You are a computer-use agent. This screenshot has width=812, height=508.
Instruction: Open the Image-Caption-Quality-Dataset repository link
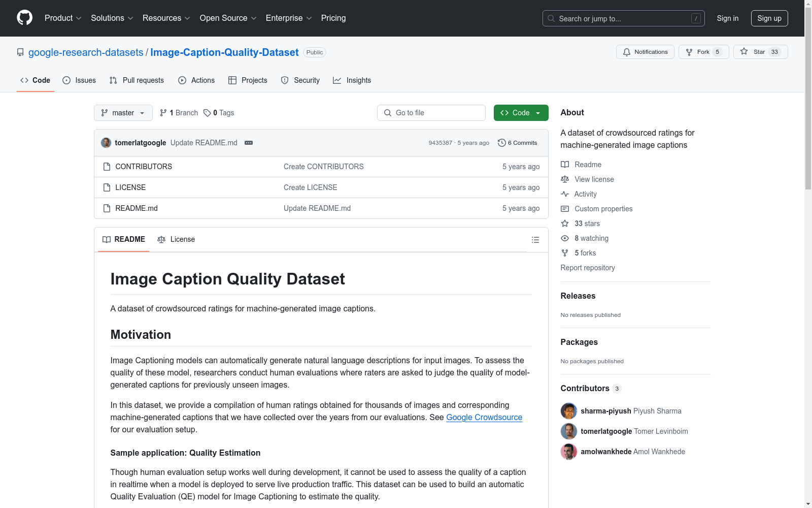(x=224, y=52)
